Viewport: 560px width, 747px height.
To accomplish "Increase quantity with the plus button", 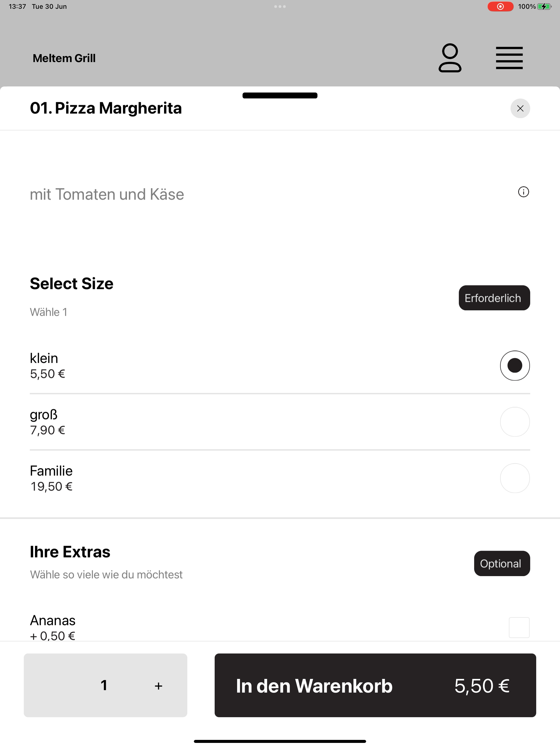I will tap(158, 686).
